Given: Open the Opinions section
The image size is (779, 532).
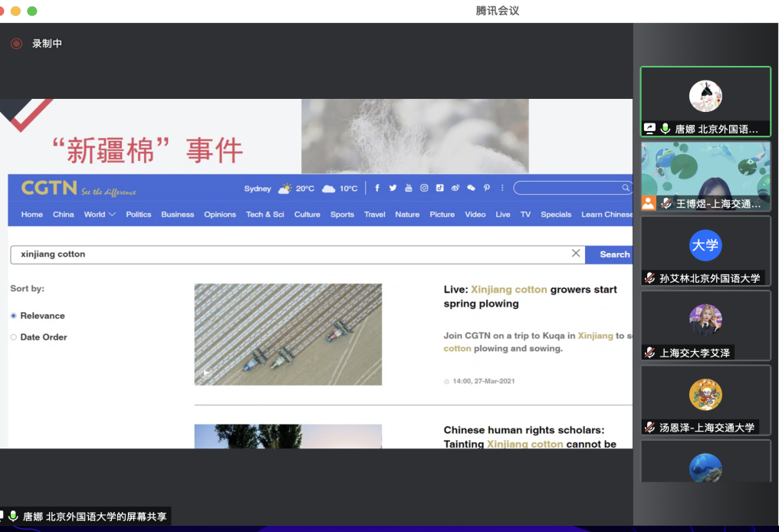Looking at the screenshot, I should (220, 215).
